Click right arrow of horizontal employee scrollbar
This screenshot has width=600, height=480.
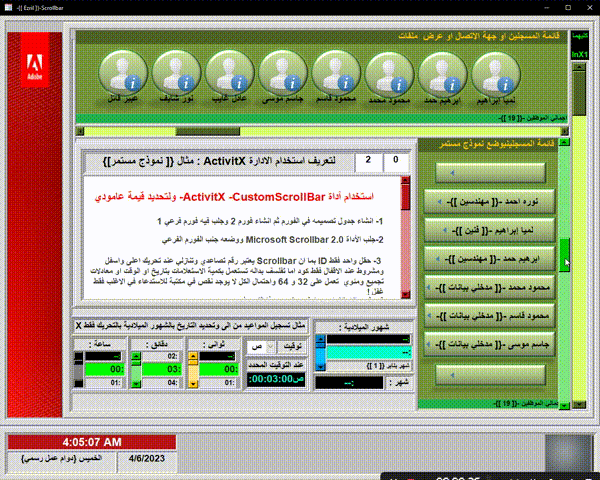pyautogui.click(x=564, y=131)
